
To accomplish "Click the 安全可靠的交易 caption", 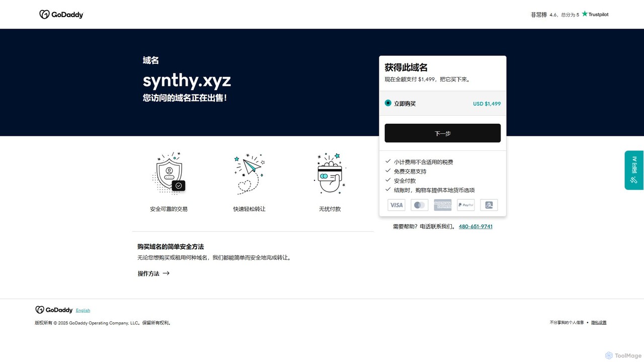I will pyautogui.click(x=169, y=209).
